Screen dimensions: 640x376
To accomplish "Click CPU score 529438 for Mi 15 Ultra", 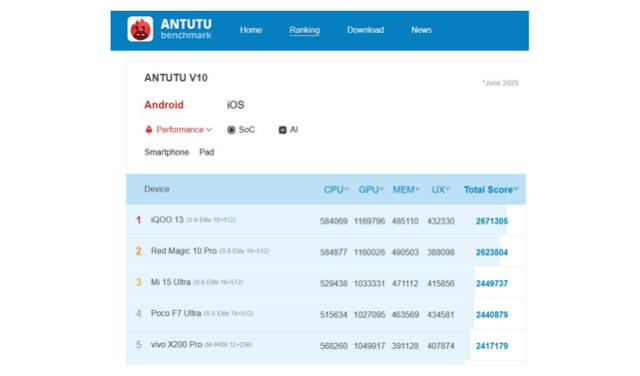I will click(x=333, y=283).
